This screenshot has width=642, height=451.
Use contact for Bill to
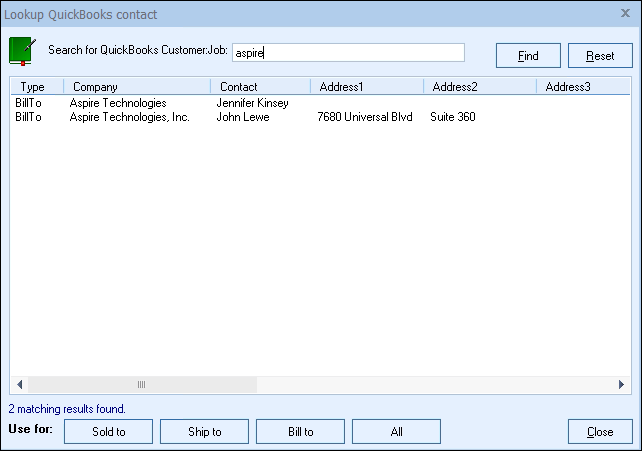300,432
